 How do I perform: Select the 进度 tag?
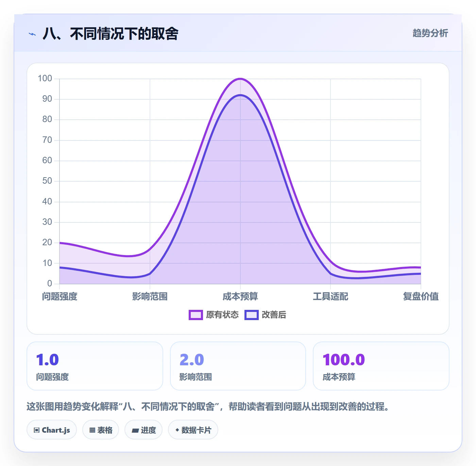coord(143,430)
